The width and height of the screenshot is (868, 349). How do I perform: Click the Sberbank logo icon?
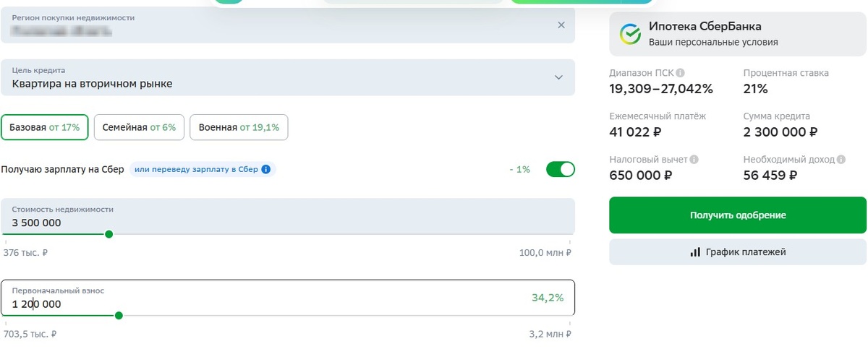630,33
